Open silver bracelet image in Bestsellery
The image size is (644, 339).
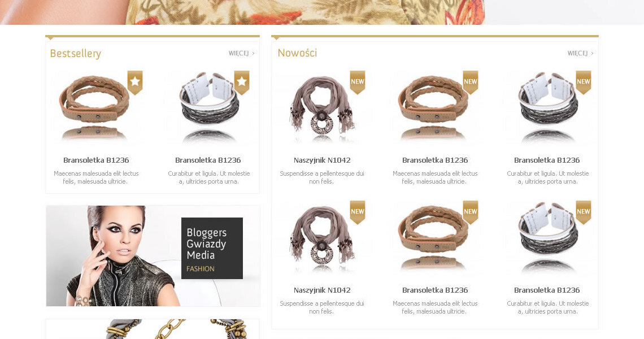click(x=208, y=108)
